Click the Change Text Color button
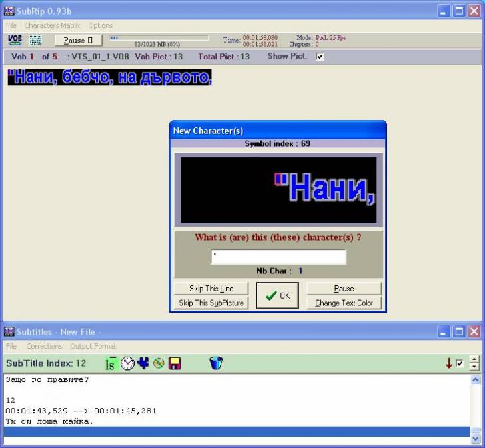Image resolution: width=485 pixels, height=448 pixels. [344, 303]
